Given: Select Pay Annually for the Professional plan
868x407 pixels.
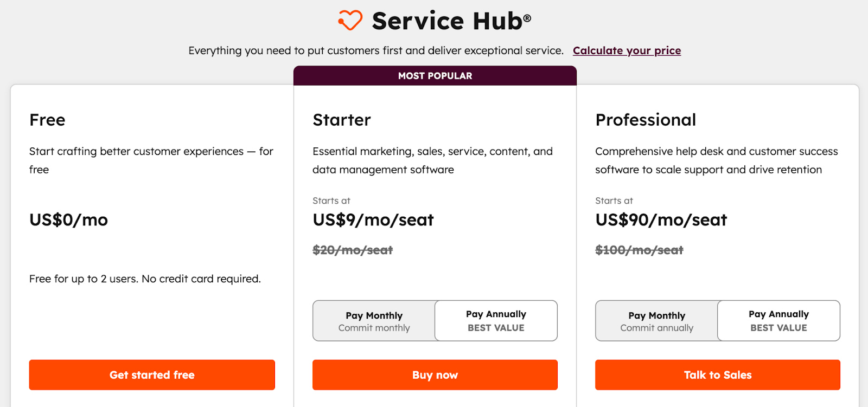Looking at the screenshot, I should pyautogui.click(x=778, y=321).
